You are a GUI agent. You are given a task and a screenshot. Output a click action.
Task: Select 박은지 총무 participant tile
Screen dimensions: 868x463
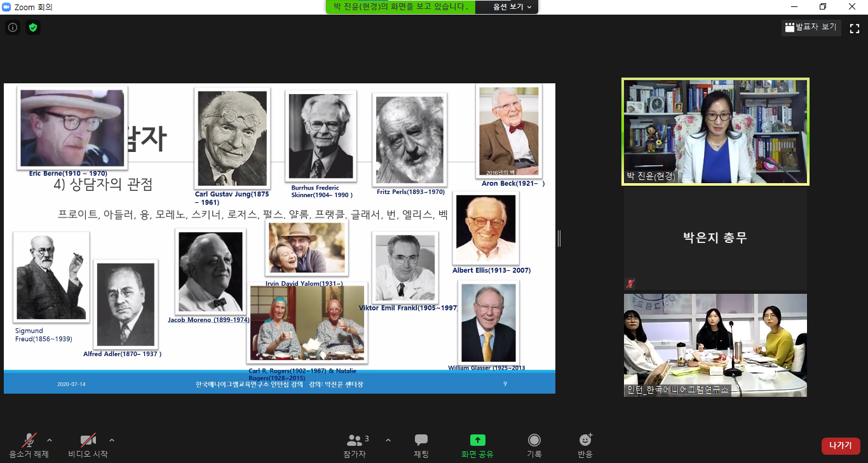pyautogui.click(x=715, y=238)
